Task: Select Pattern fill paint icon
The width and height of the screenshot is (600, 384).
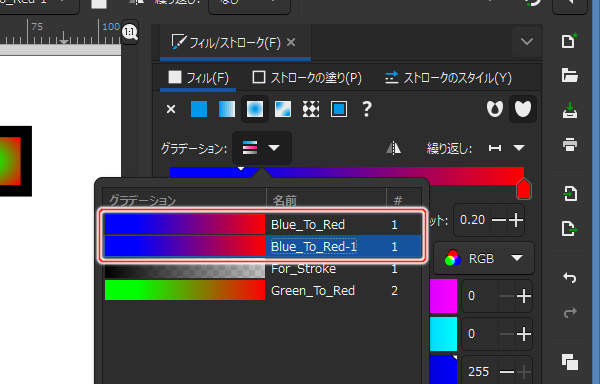Action: (x=311, y=109)
